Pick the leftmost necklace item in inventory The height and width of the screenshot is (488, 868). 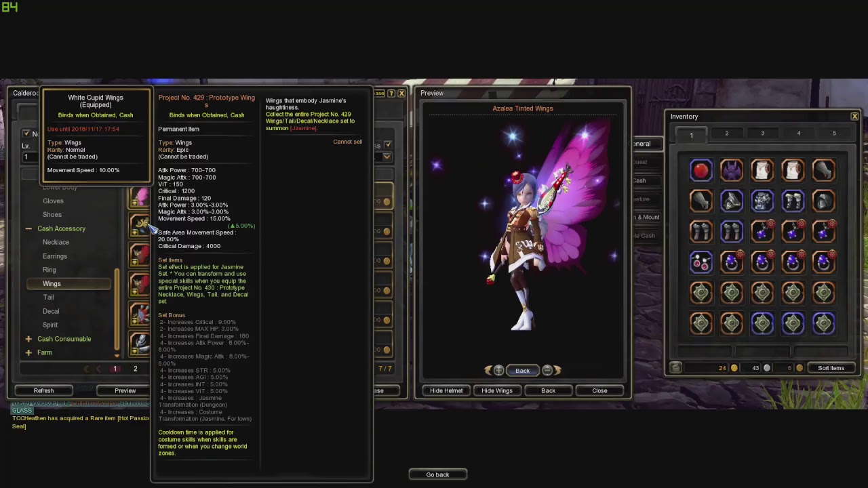click(762, 232)
